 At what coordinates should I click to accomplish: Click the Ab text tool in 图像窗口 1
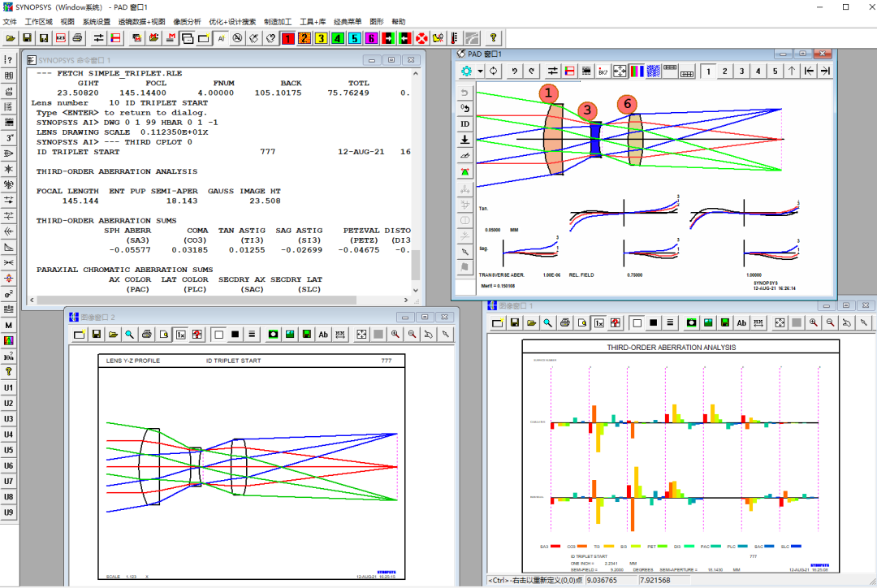(741, 322)
